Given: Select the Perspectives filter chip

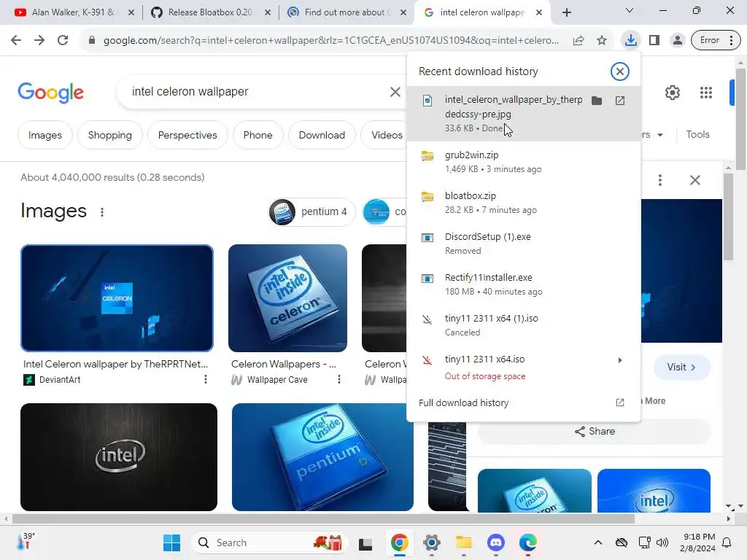Looking at the screenshot, I should point(187,135).
